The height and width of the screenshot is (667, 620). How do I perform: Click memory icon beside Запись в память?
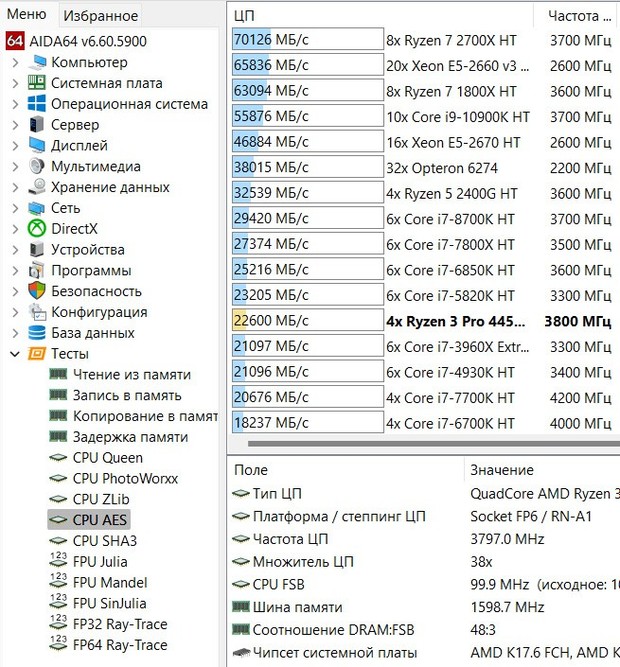tap(58, 395)
